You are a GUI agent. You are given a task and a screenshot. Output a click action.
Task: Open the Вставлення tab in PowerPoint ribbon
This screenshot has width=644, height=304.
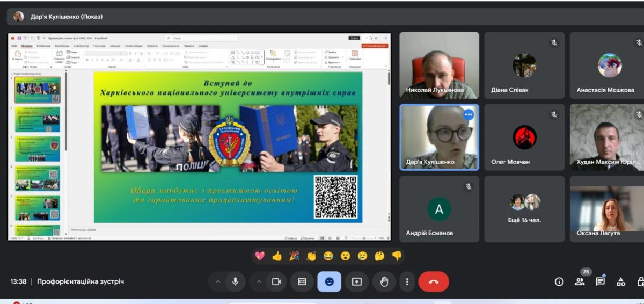pyautogui.click(x=43, y=46)
